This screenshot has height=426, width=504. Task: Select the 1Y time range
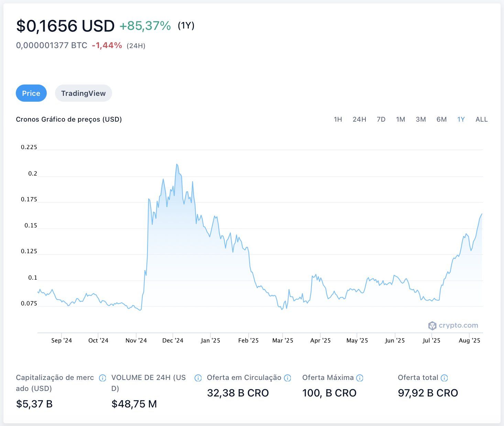(461, 119)
